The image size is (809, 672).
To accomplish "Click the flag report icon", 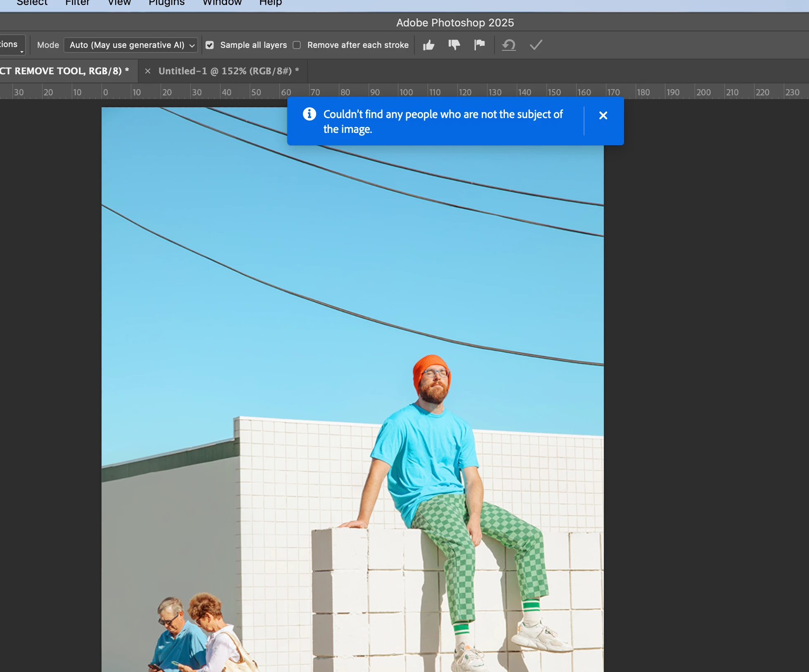I will click(x=479, y=45).
